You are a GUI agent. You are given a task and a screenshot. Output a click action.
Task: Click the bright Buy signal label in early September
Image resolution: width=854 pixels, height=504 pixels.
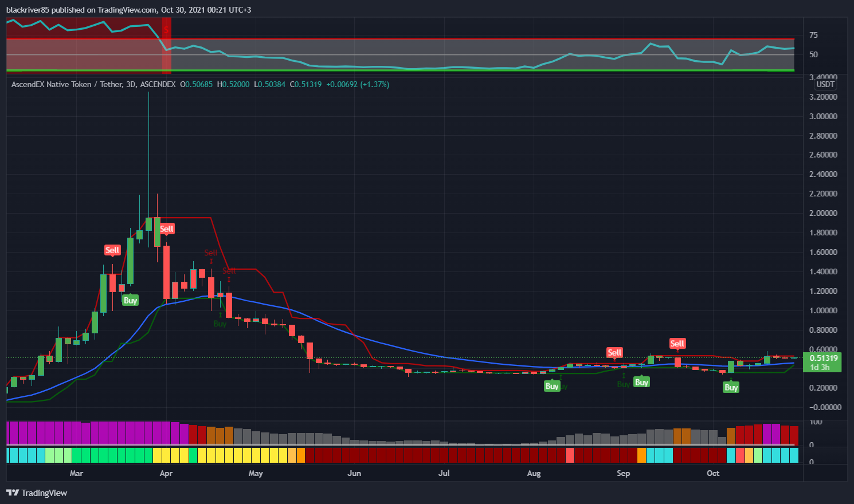click(641, 382)
